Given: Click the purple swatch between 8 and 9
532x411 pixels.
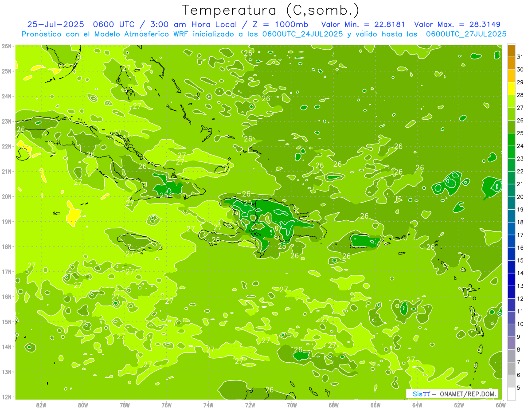Looking at the screenshot, I should click(x=511, y=343).
